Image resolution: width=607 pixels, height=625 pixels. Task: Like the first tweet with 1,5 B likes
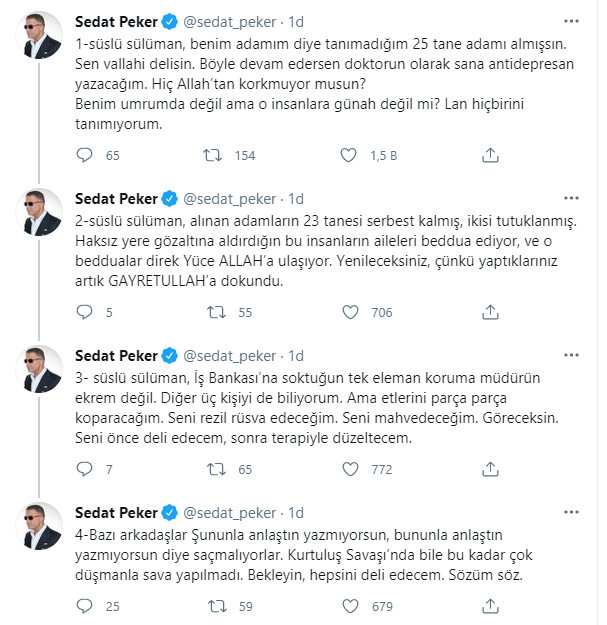tap(348, 155)
